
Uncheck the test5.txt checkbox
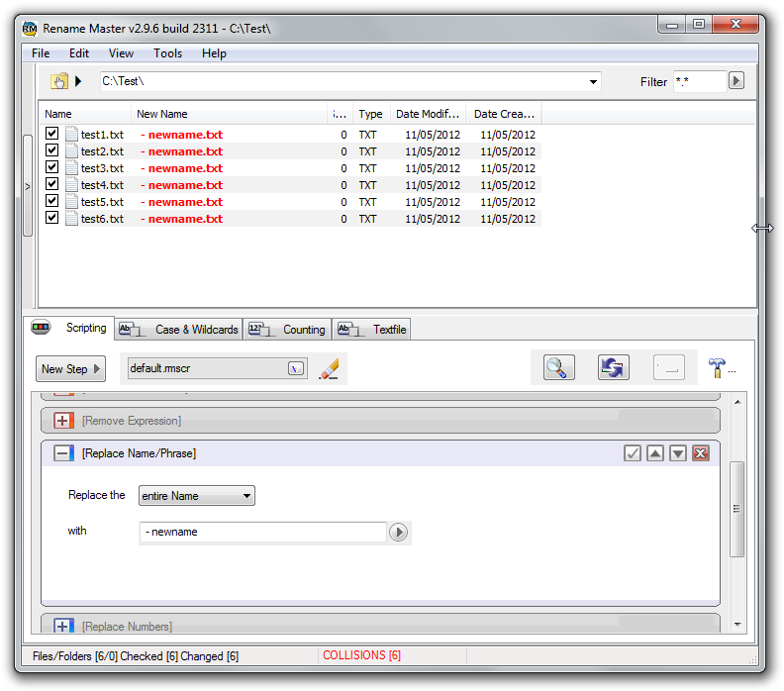[x=51, y=201]
